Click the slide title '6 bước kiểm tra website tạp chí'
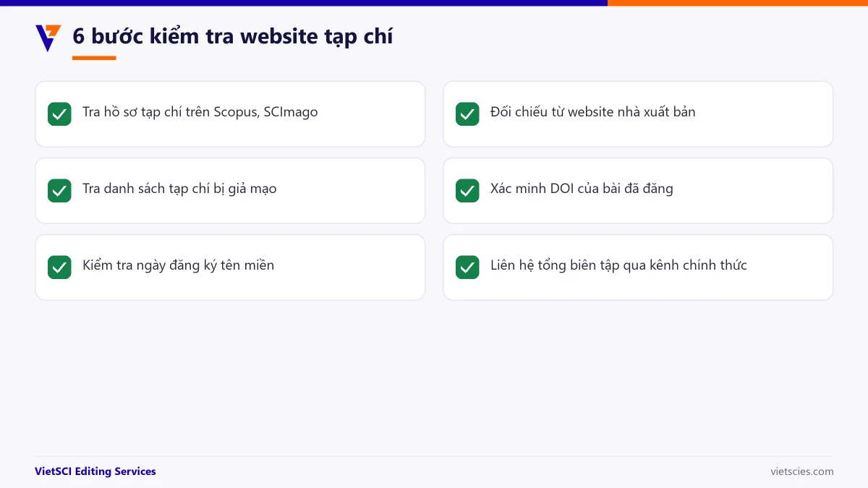868x488 pixels. pyautogui.click(x=233, y=35)
